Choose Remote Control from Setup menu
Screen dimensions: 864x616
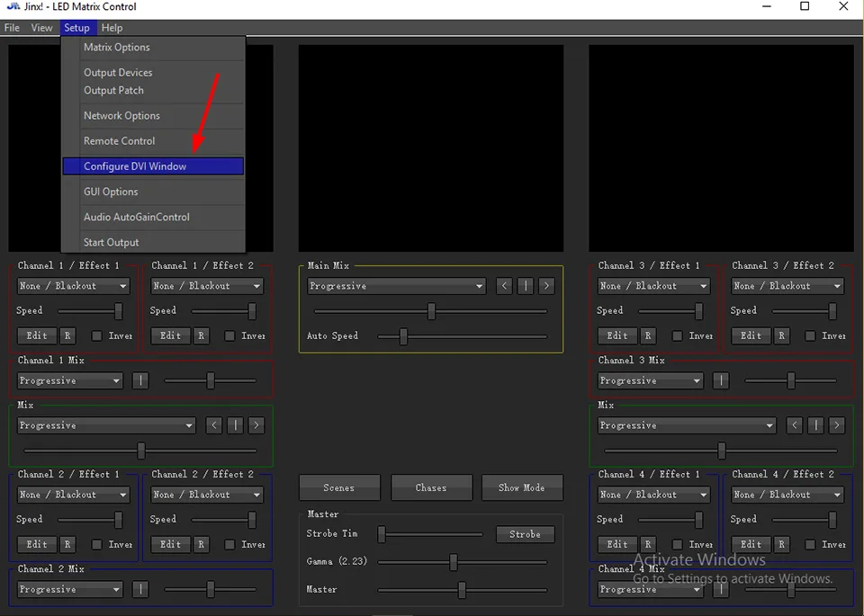(153, 141)
